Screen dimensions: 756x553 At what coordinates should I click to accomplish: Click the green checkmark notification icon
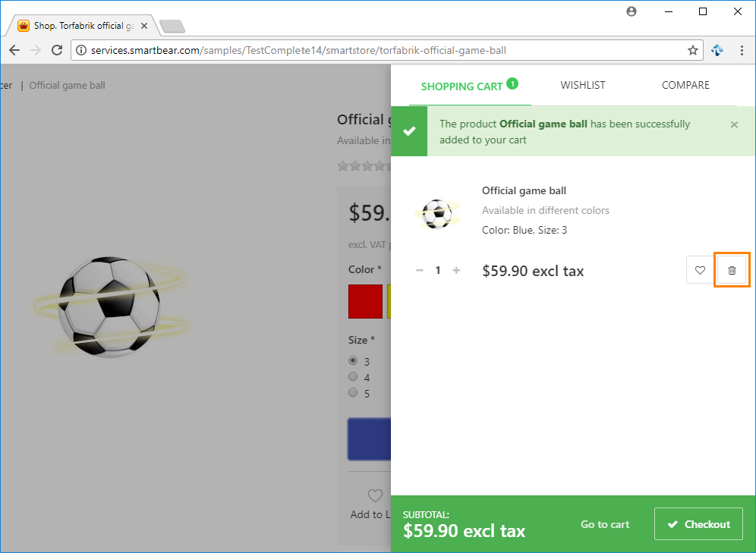(x=409, y=131)
